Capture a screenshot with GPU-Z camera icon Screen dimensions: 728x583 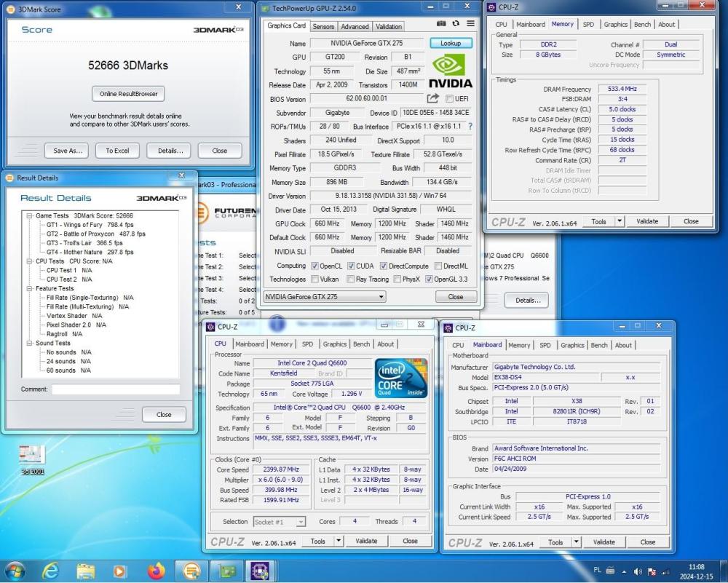coord(440,24)
